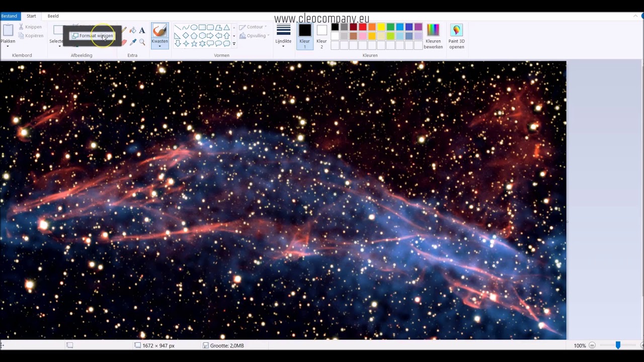Screen dimensions: 644x362
Task: Click Paint 3D openen button
Action: [x=456, y=36]
